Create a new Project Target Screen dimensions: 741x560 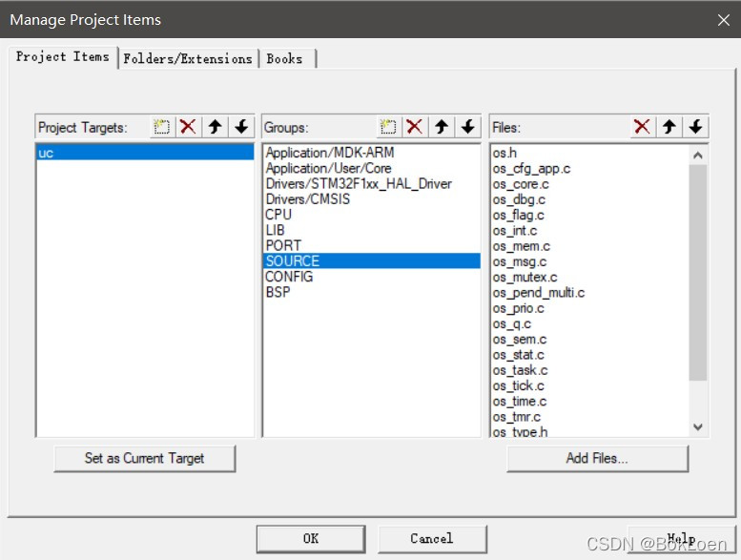tap(162, 127)
